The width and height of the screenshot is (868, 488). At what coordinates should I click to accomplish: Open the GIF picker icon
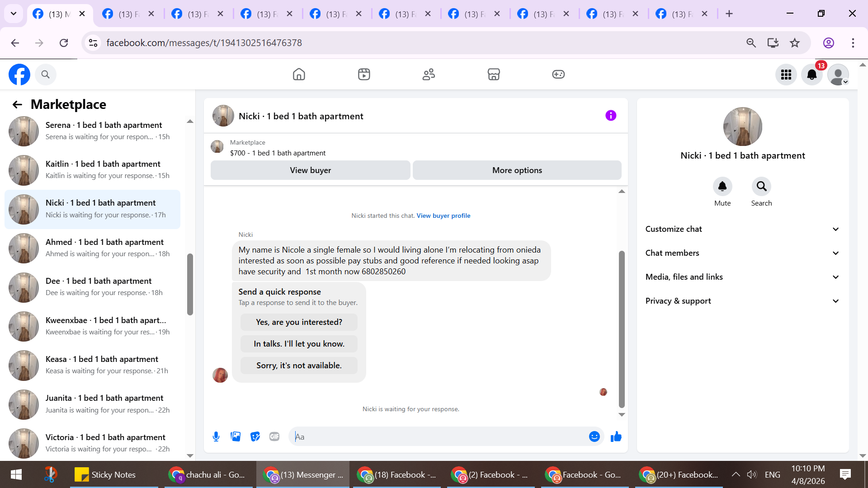pyautogui.click(x=274, y=436)
